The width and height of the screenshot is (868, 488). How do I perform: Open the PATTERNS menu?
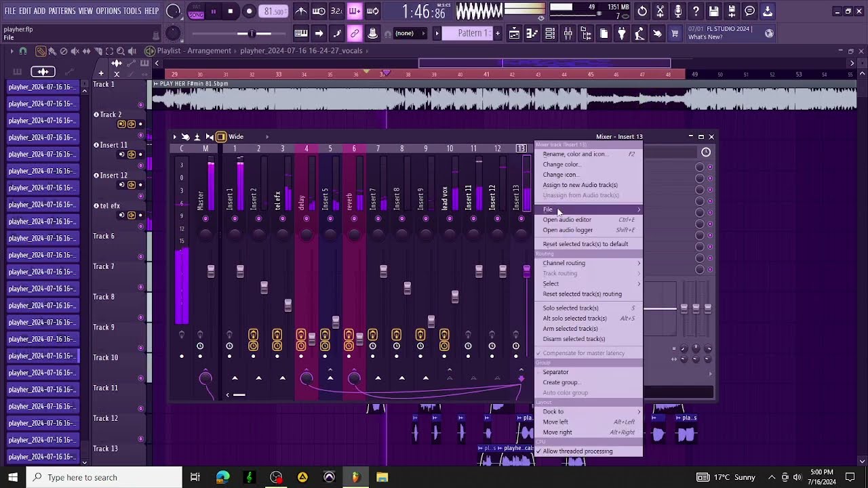[x=62, y=11]
